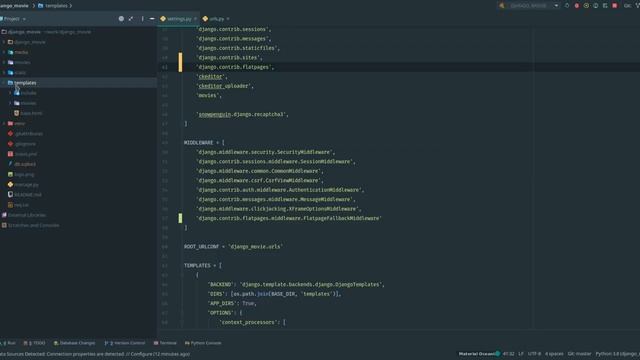Click green change marker beside FlatpageFallbackMiddleware line
Image resolution: width=640 pixels, height=360 pixels.
(180, 218)
